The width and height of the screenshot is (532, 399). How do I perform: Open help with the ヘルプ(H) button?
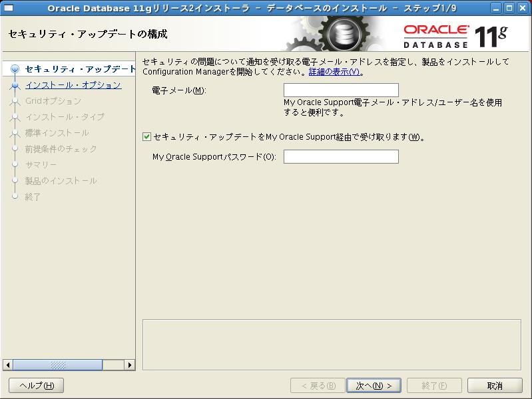pos(37,386)
